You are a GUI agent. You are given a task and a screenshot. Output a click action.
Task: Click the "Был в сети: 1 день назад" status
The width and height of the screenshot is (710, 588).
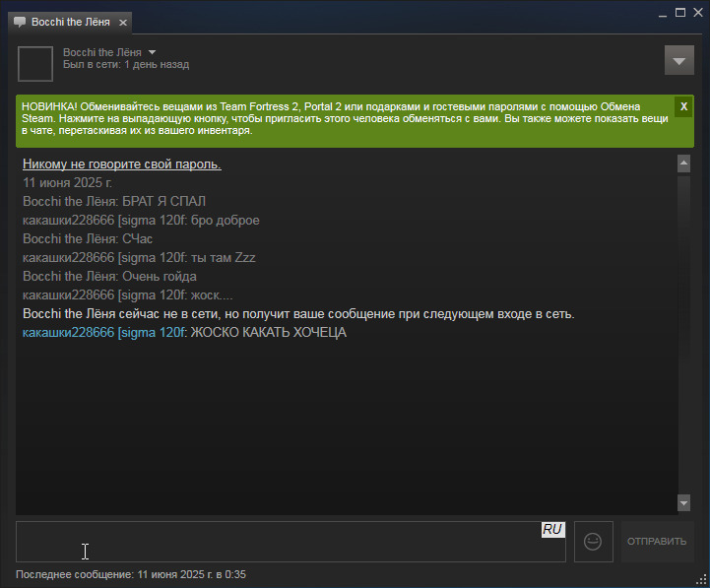coord(126,64)
